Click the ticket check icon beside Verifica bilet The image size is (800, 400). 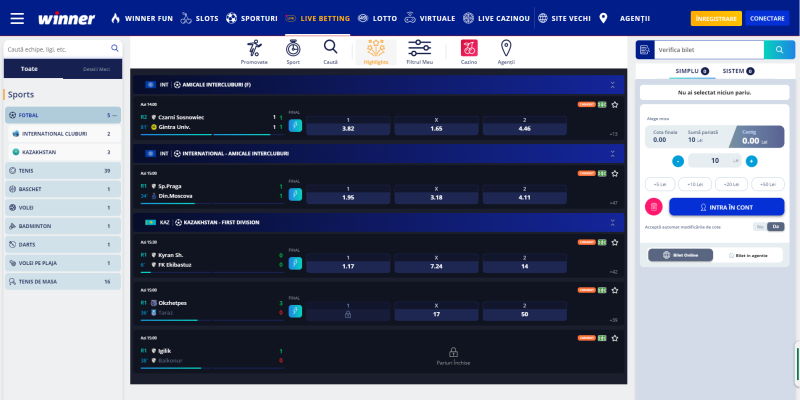click(645, 50)
